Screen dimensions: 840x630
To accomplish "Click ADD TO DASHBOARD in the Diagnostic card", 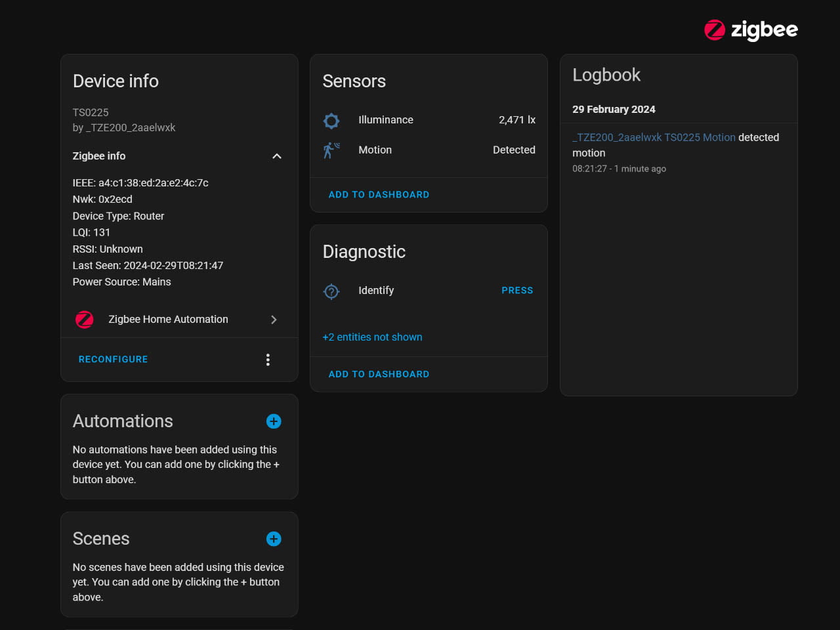I will pos(379,373).
